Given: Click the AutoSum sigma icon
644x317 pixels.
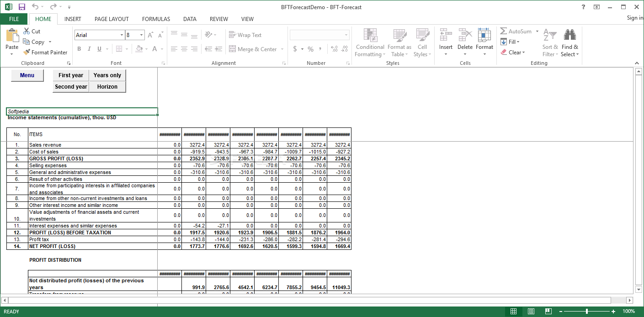Looking at the screenshot, I should (503, 31).
